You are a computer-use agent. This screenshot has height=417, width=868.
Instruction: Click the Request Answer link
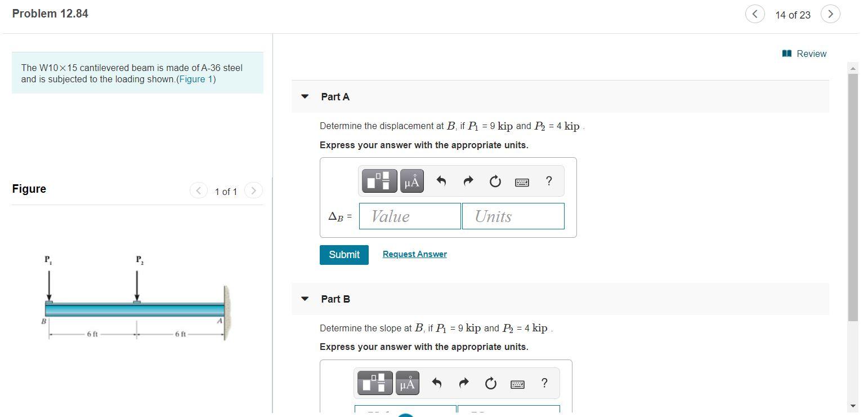click(x=414, y=254)
